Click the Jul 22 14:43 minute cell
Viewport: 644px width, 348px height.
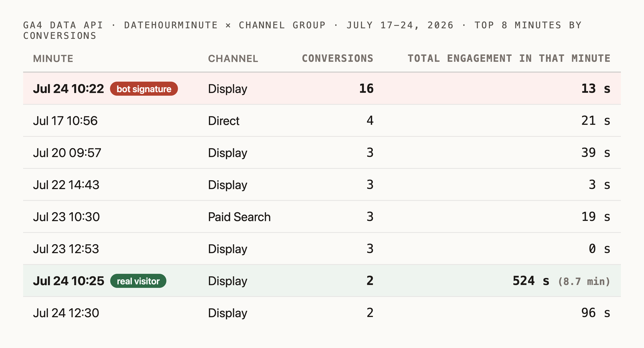click(66, 185)
